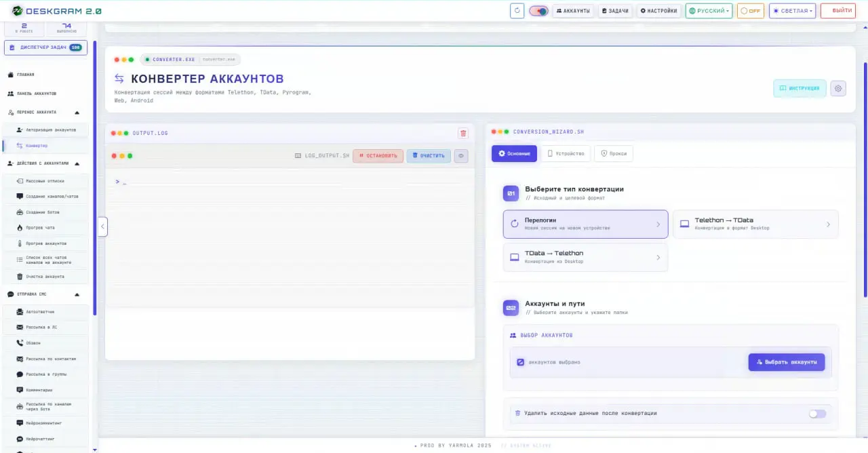Image resolution: width=868 pixels, height=453 pixels.
Task: Click the Массовые отписки icon
Action: tap(20, 181)
